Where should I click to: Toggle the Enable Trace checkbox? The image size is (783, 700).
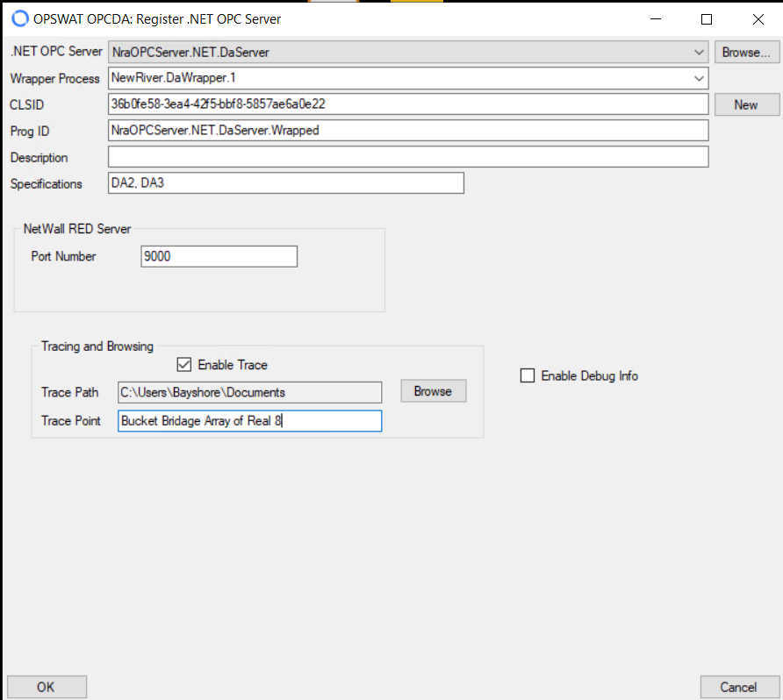183,365
